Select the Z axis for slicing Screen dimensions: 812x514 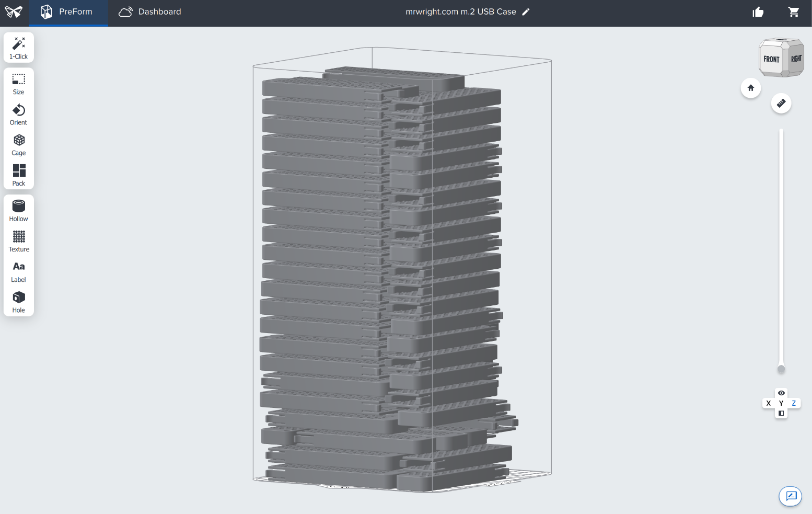794,403
